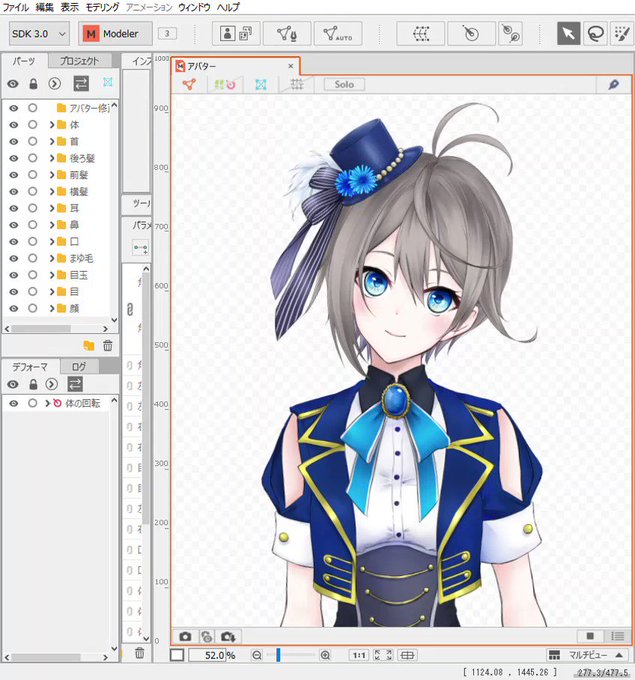
Task: Click the grid icon on canvas toolbar
Action: pos(297,84)
